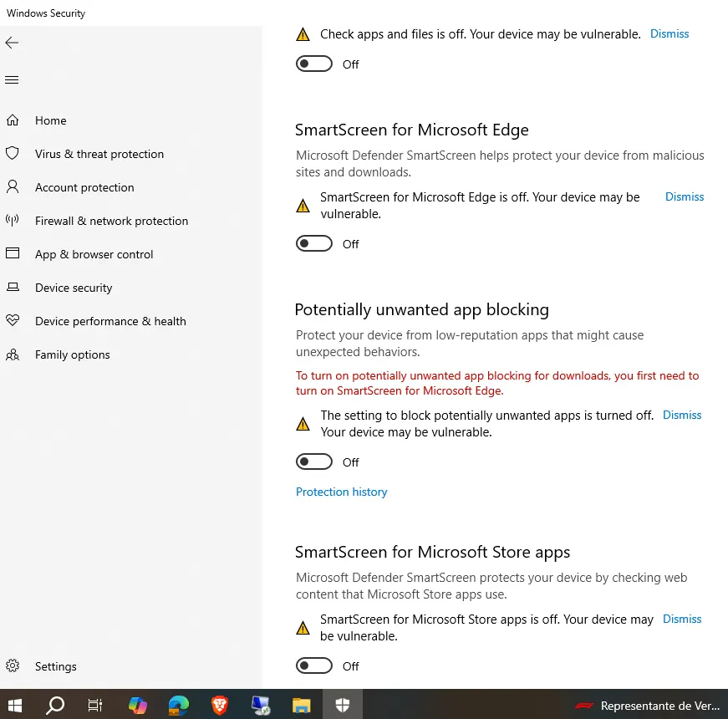Image resolution: width=728 pixels, height=719 pixels.
Task: Click the Account protection person icon
Action: pos(13,186)
